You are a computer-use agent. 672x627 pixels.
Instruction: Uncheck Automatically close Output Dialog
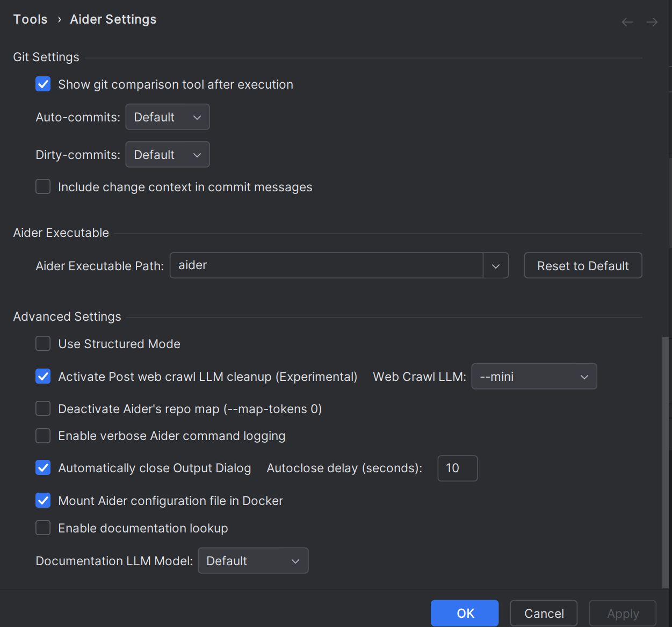[x=43, y=467]
